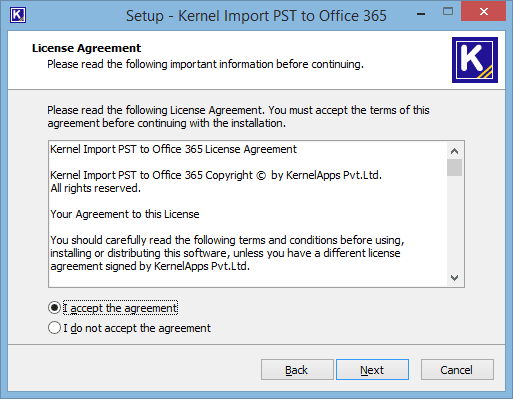Click the license text scroll-up arrow
Viewport: 513px width, 399px height.
454,151
